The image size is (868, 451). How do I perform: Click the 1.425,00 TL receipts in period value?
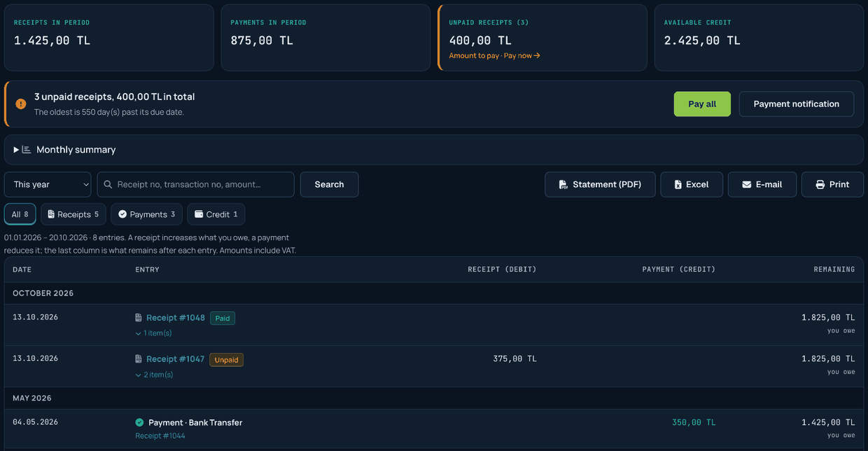click(52, 41)
